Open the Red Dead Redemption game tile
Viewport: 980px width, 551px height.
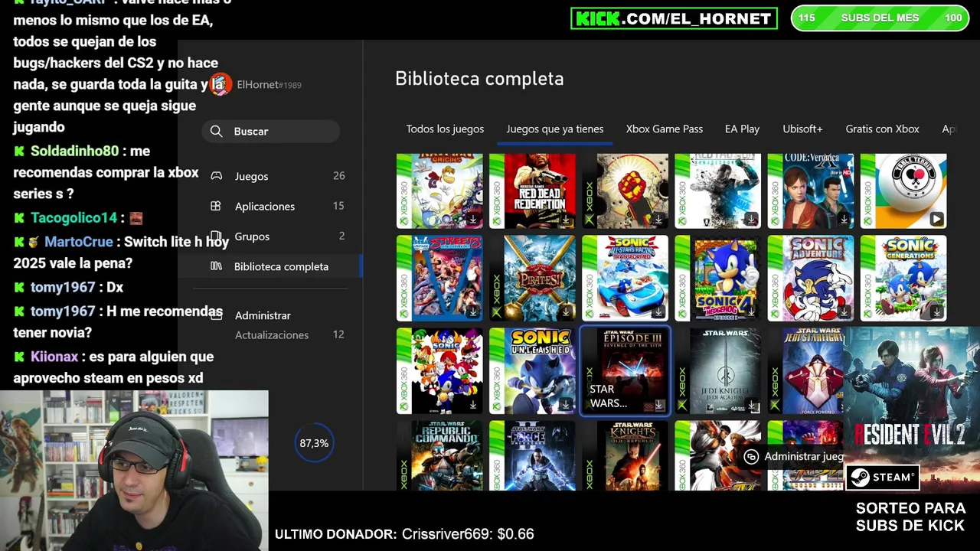[532, 191]
